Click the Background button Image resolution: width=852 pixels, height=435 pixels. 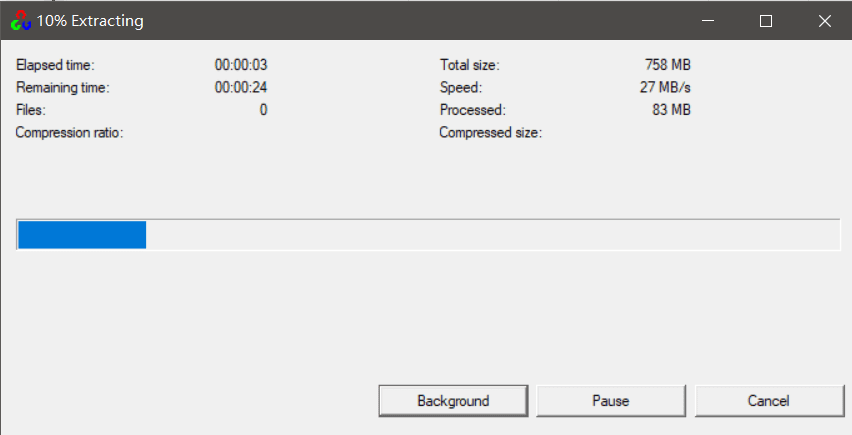click(453, 401)
